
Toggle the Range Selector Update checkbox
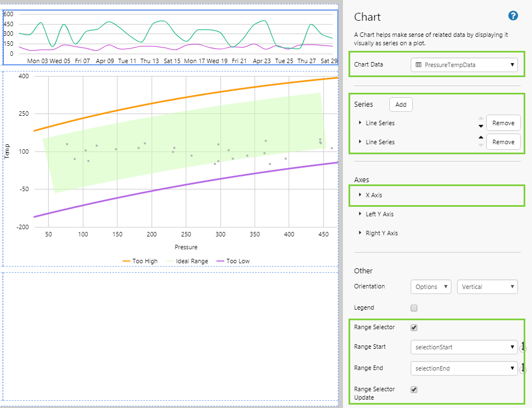[x=414, y=390]
